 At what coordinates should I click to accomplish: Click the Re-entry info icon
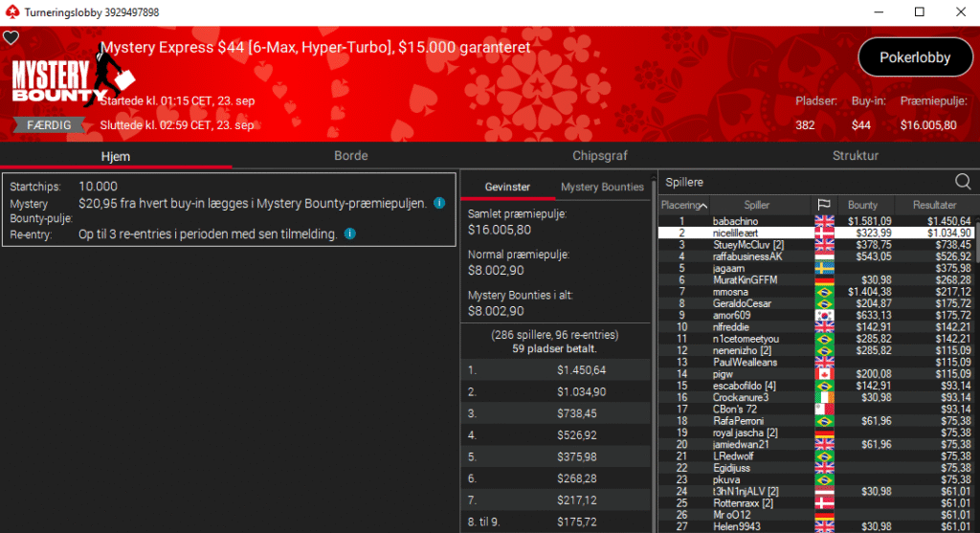coord(350,233)
